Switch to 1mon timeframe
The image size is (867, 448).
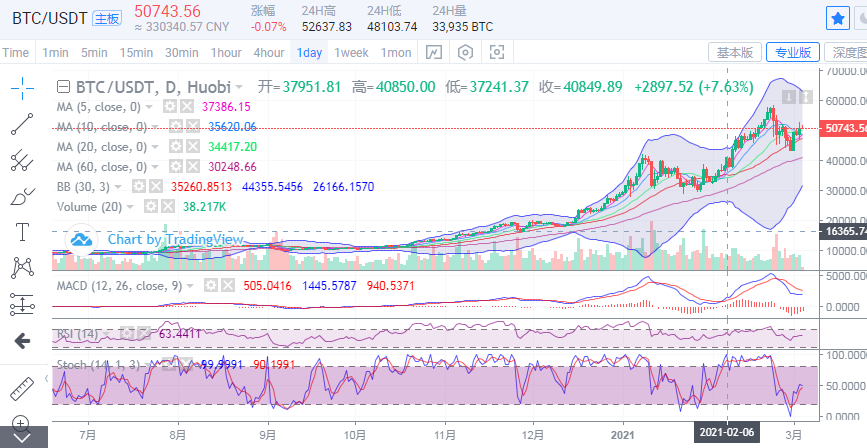396,53
